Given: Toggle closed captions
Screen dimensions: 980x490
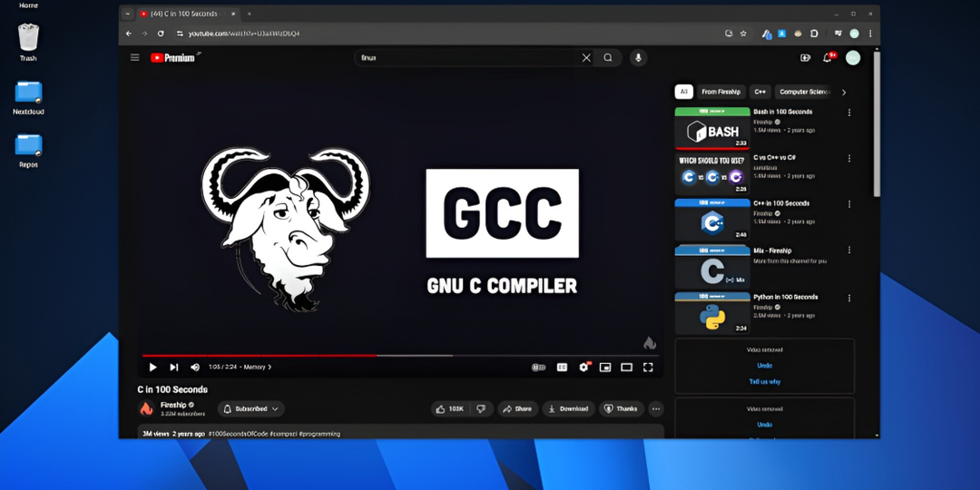Looking at the screenshot, I should (562, 367).
